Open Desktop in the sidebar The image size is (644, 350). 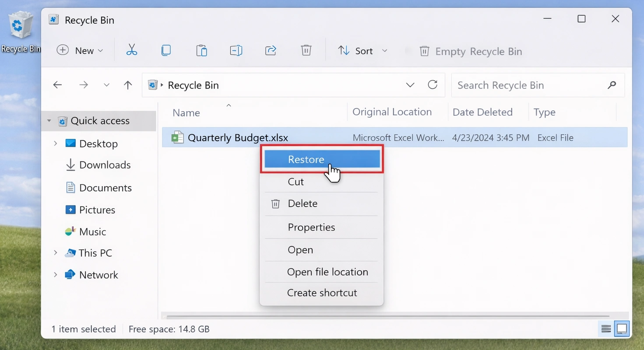(98, 144)
